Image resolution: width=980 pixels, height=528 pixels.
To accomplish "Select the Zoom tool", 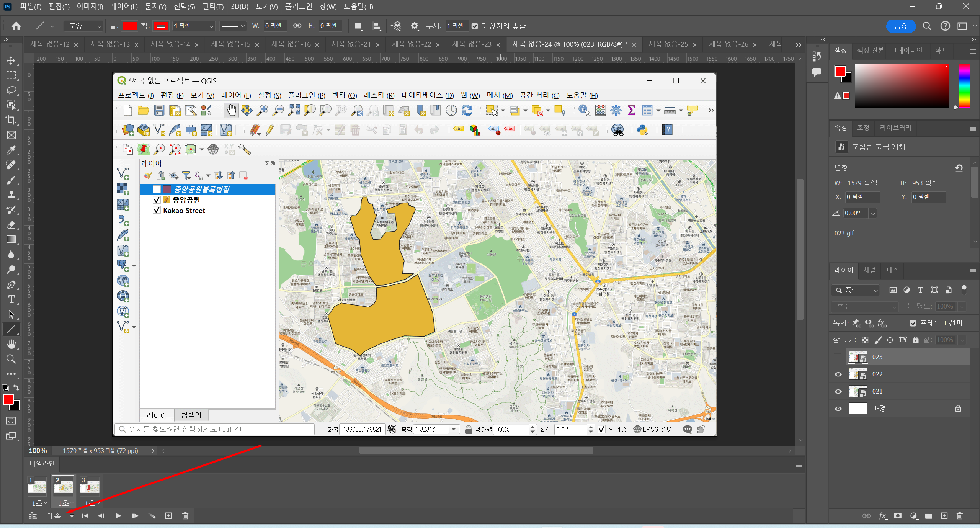I will [x=11, y=359].
